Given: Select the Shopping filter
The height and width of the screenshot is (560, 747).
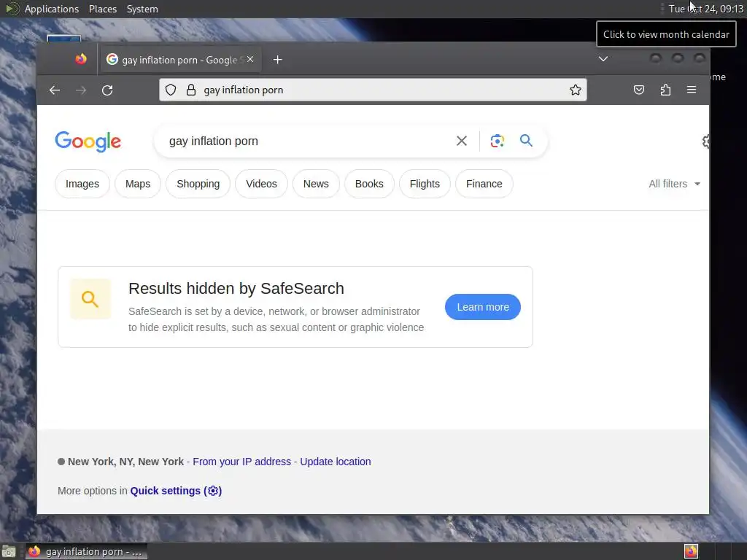Looking at the screenshot, I should pyautogui.click(x=198, y=184).
